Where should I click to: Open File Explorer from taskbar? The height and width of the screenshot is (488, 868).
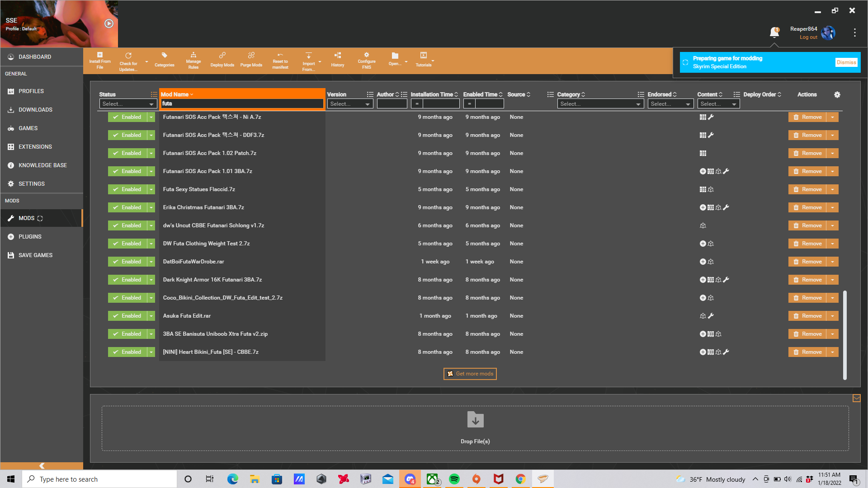pos(255,479)
